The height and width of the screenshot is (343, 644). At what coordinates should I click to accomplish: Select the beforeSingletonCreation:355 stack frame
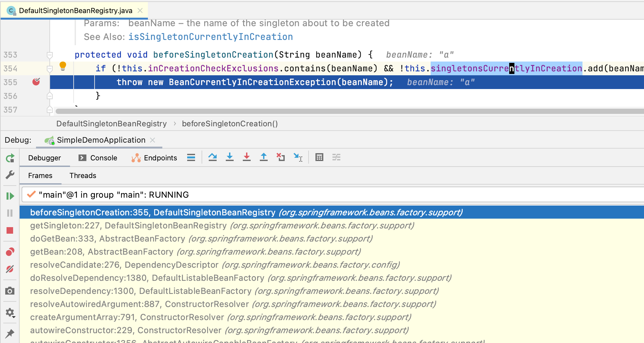[332, 212]
